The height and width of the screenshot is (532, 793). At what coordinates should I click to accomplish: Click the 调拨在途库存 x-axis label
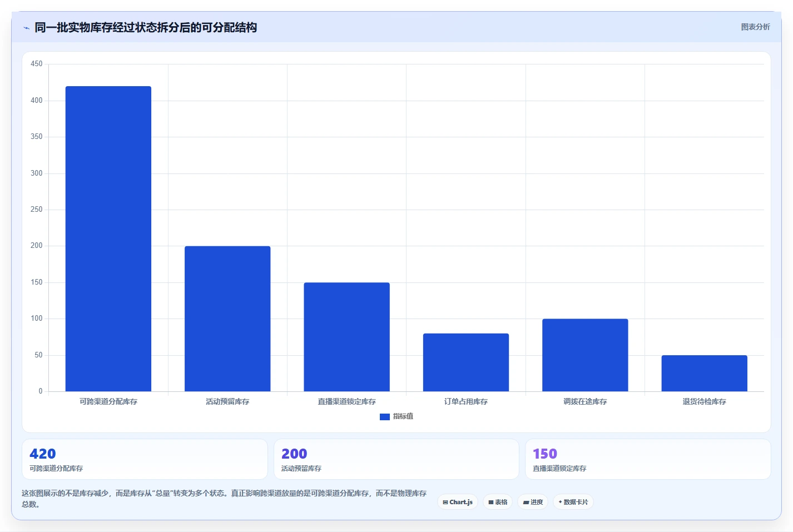pyautogui.click(x=585, y=401)
